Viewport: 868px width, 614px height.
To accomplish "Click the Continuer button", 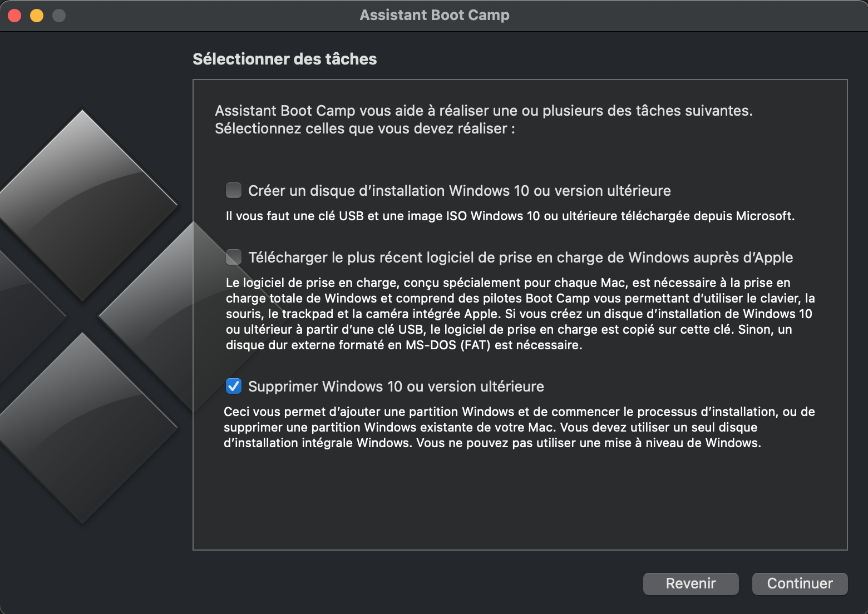I will click(x=800, y=583).
